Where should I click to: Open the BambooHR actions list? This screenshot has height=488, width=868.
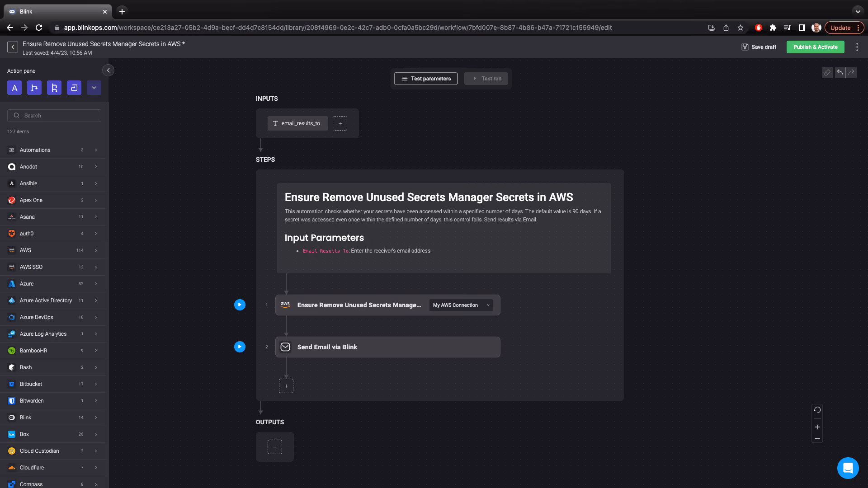[x=52, y=351]
